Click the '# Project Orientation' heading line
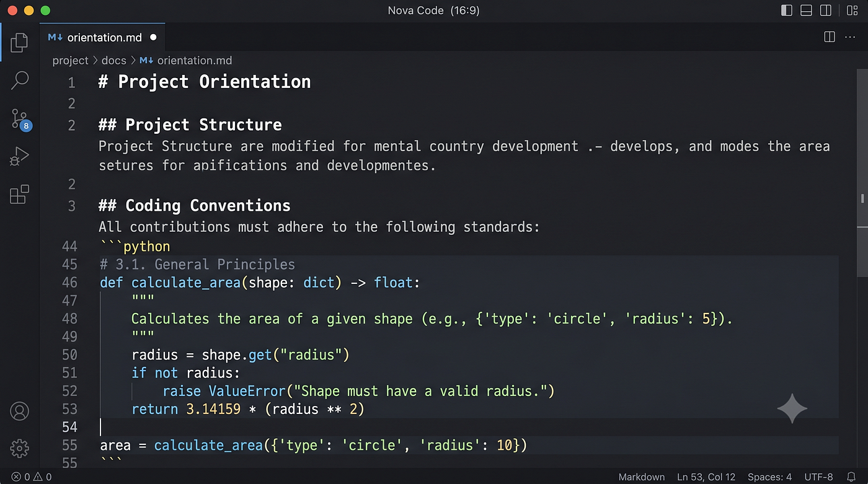Screen dimensions: 868x484 pyautogui.click(x=205, y=82)
